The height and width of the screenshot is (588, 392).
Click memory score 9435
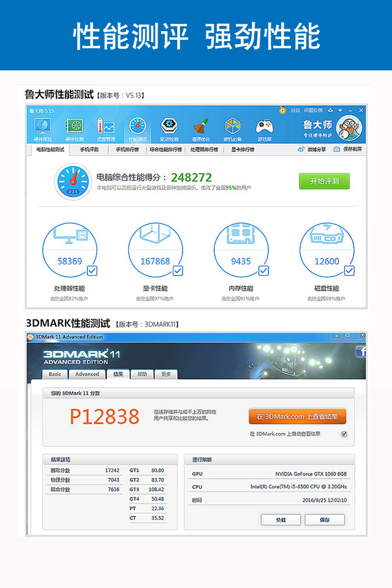point(241,261)
